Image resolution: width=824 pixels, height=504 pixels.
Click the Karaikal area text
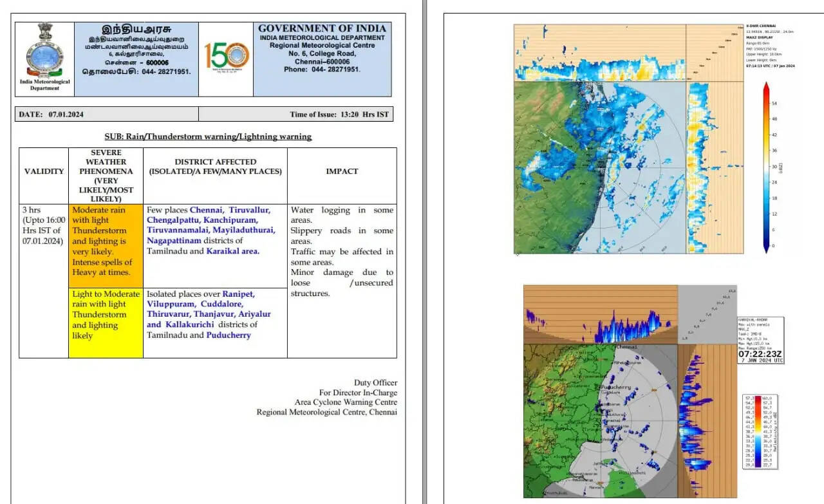point(232,251)
